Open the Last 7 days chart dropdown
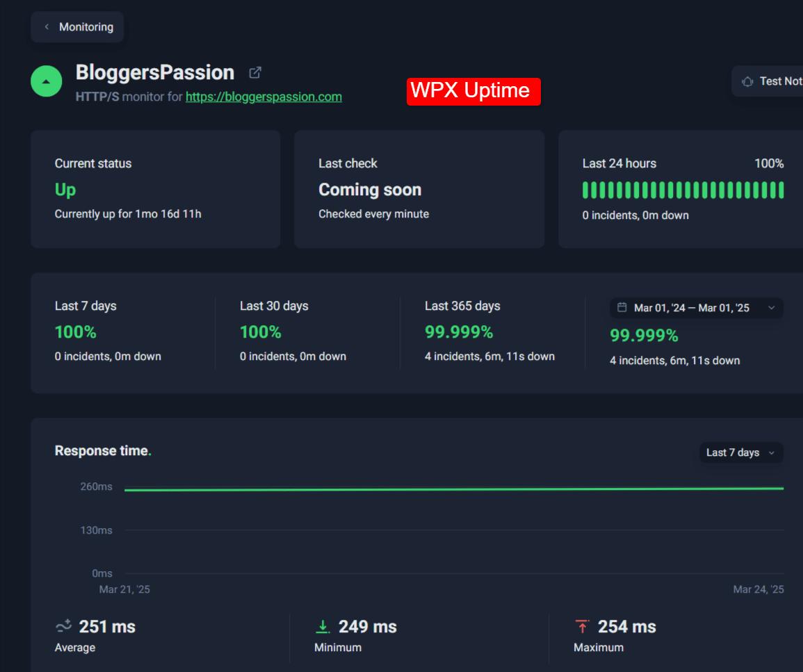803x672 pixels. [740, 452]
